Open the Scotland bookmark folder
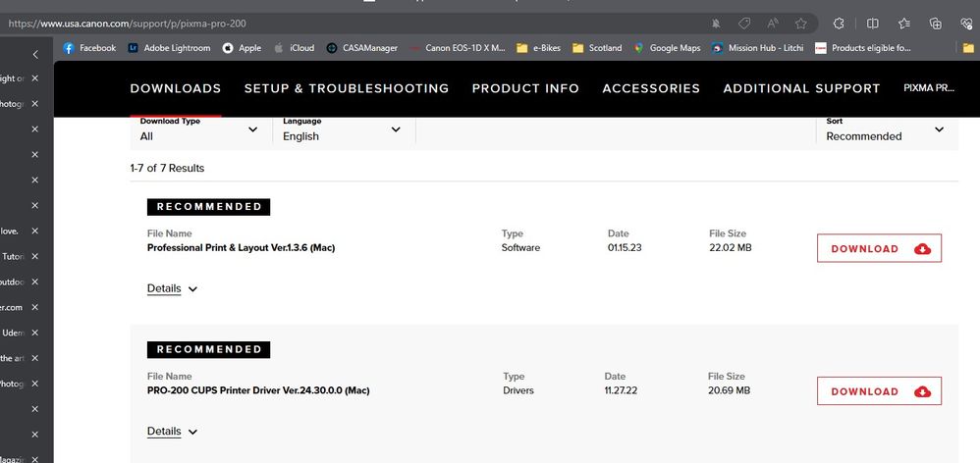The height and width of the screenshot is (463, 980). coord(597,47)
